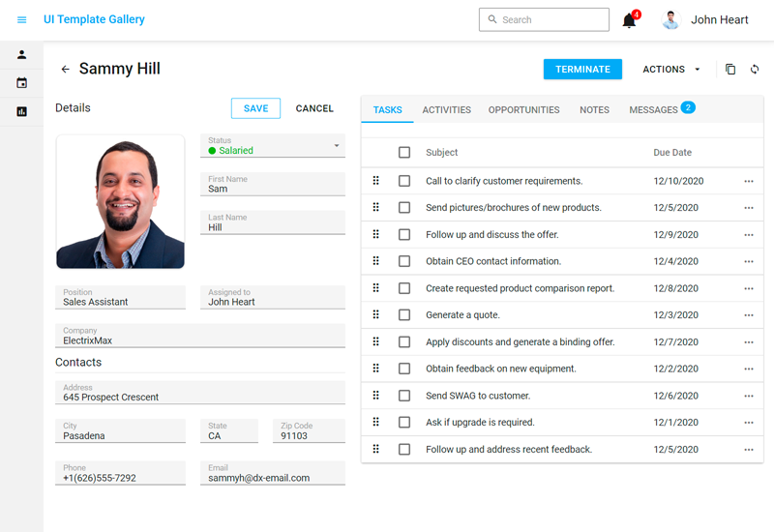774x532 pixels.
Task: Check the select-all checkbox in Subject header
Action: [x=404, y=153]
